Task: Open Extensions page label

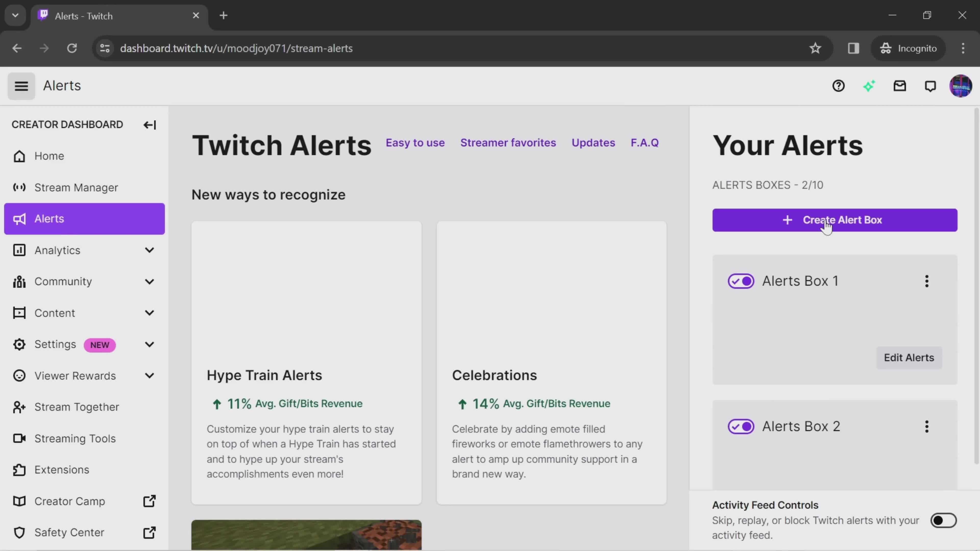Action: (62, 470)
